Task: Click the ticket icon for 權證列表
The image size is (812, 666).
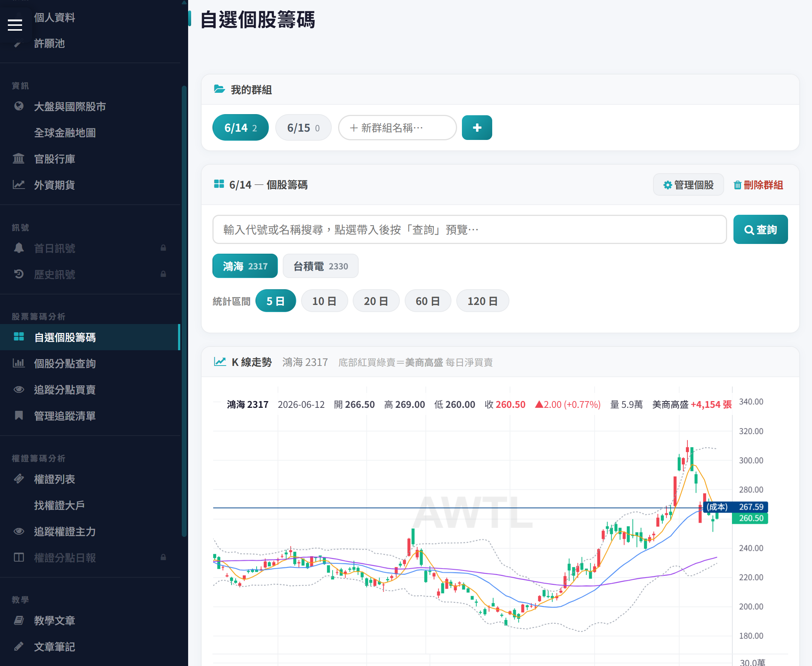Action: tap(18, 479)
